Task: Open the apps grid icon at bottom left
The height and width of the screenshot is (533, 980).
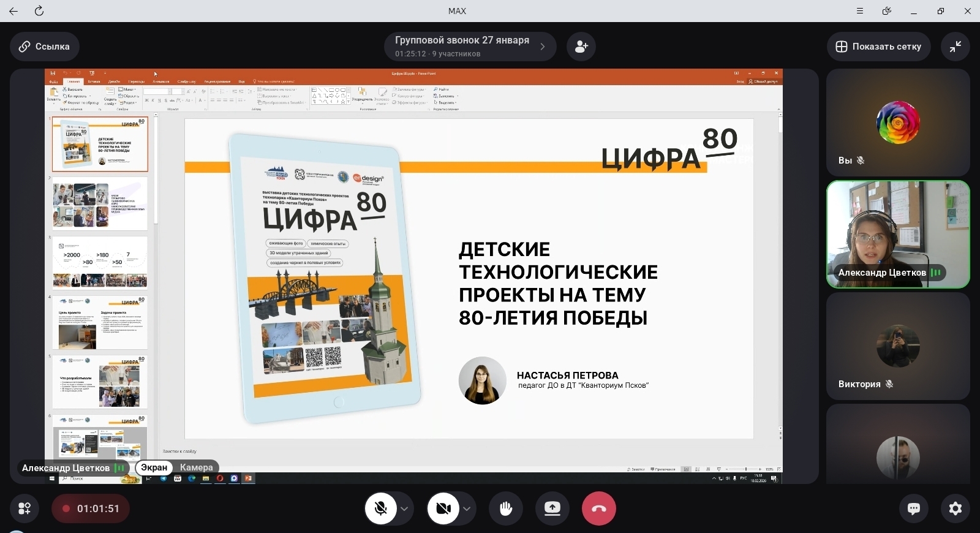Action: pos(24,508)
